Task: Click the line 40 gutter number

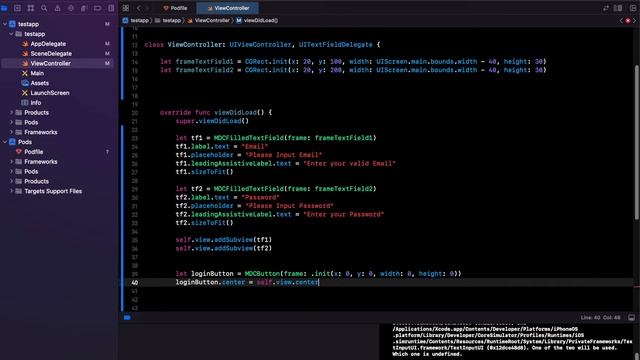Action: [134, 282]
